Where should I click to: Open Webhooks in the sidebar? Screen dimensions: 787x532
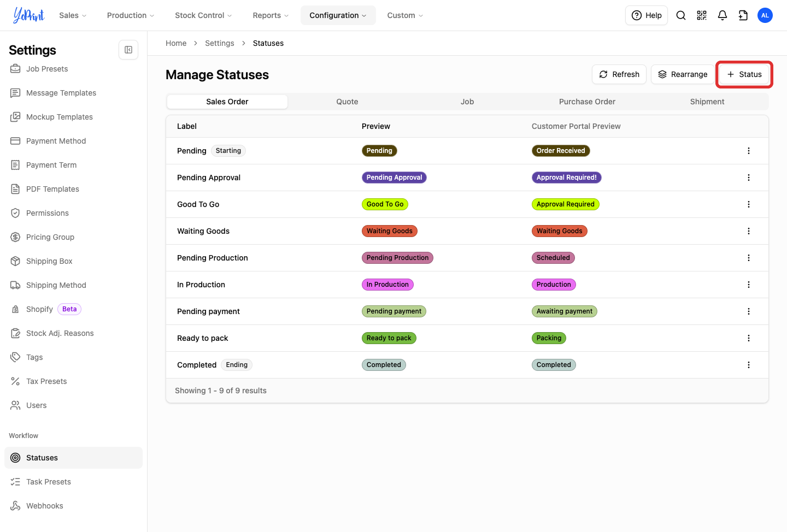(73, 506)
